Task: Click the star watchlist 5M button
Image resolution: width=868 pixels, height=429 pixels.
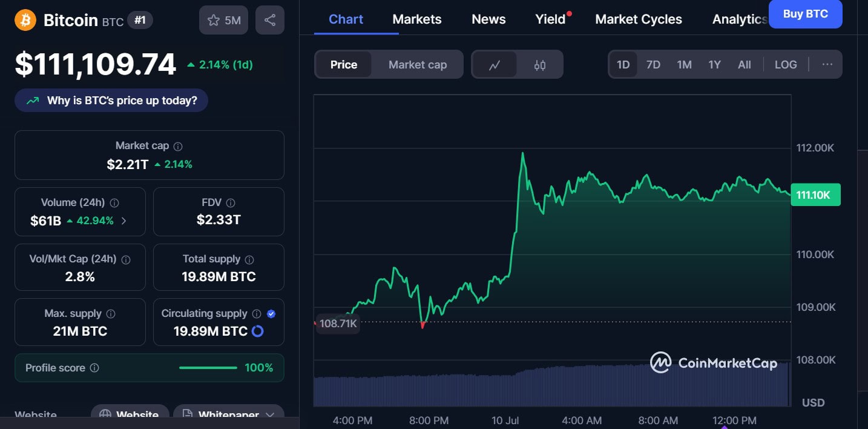Action: pos(223,20)
